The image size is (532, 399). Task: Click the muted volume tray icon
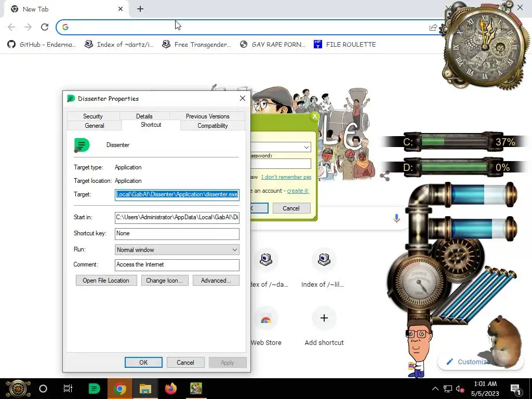pyautogui.click(x=460, y=389)
